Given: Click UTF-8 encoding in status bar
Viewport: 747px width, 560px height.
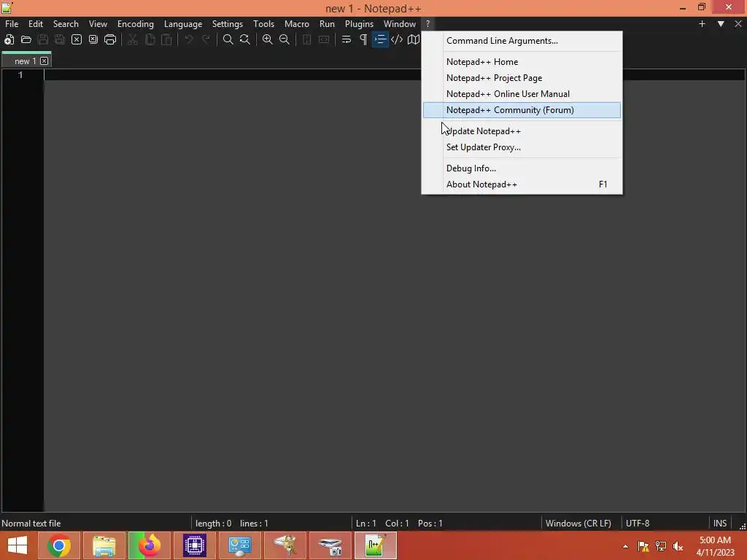Looking at the screenshot, I should click(x=638, y=524).
